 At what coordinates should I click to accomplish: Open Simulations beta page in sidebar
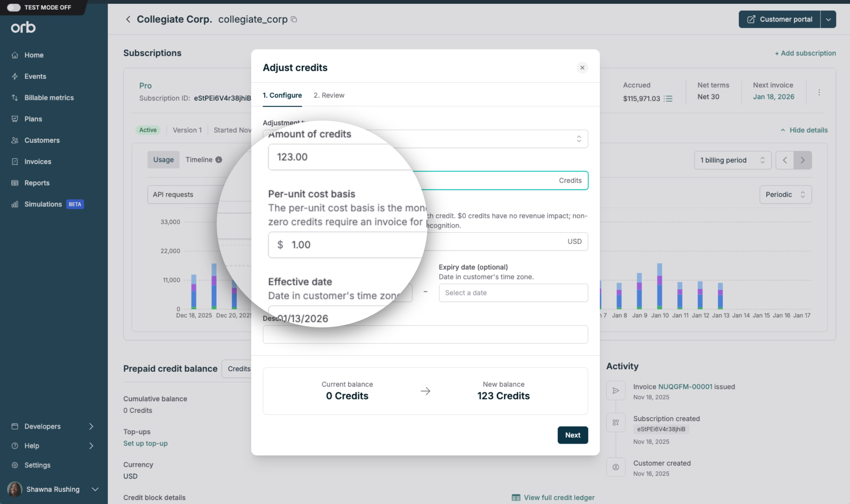tap(43, 204)
